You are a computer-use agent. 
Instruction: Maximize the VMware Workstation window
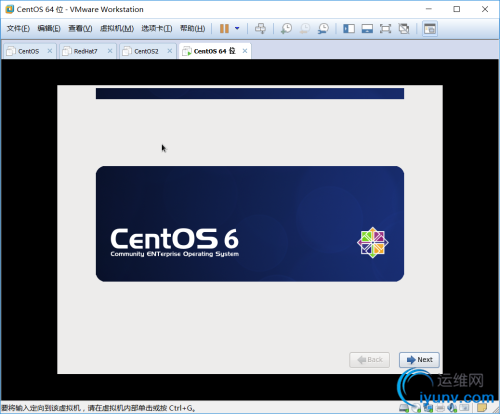point(457,9)
